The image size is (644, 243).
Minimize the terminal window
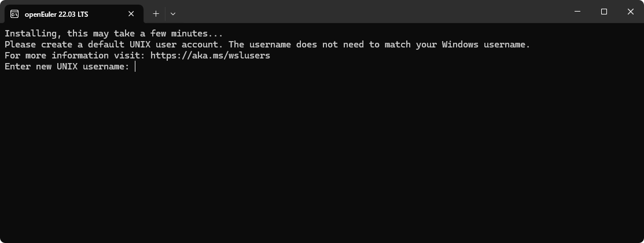pos(577,12)
